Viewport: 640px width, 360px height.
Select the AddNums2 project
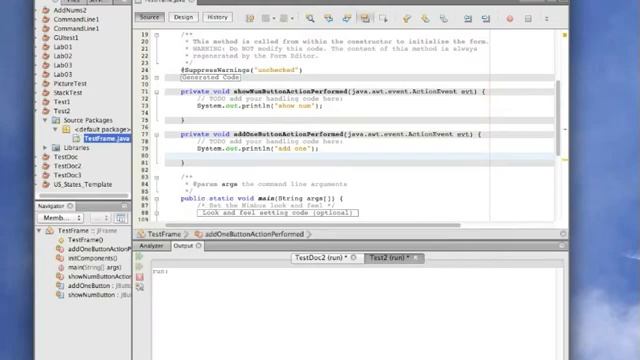[70, 10]
